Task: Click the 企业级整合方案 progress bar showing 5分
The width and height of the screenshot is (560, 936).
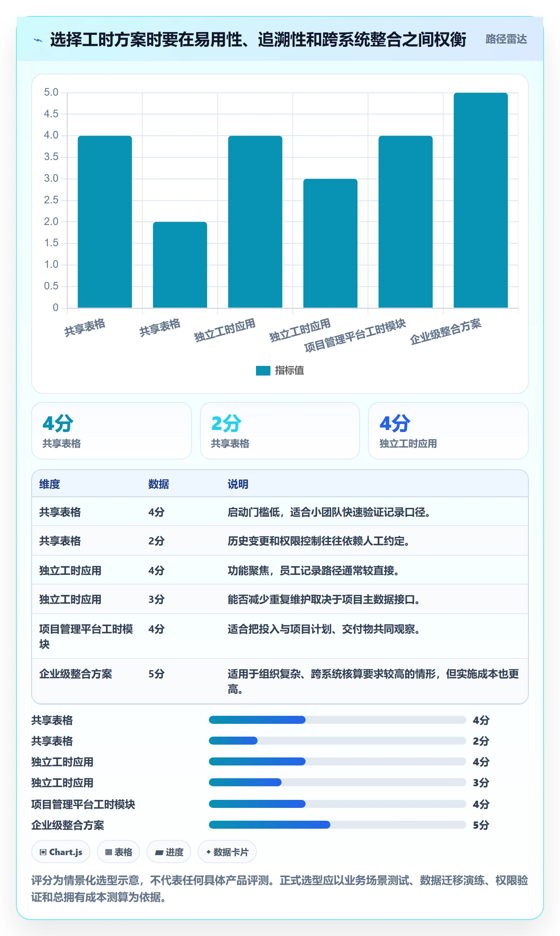Action: [x=337, y=825]
